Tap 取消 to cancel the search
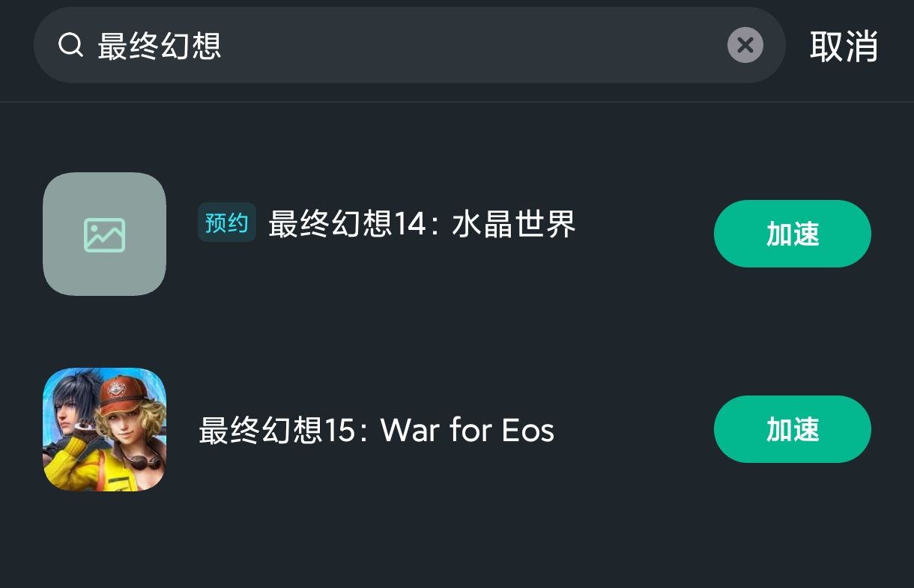The image size is (914, 588). [x=844, y=46]
